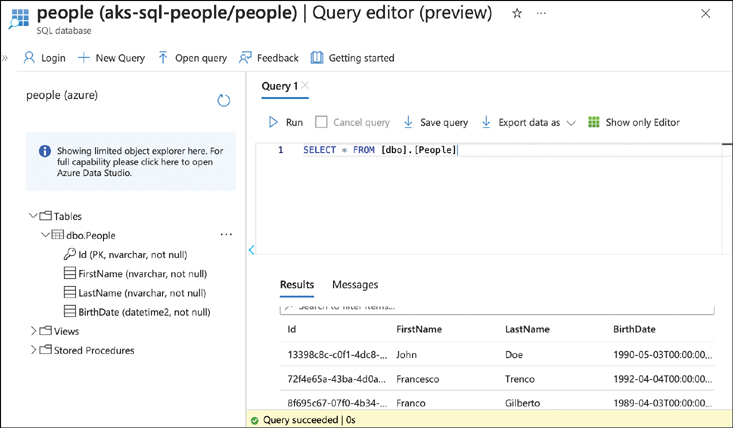733x428 pixels.
Task: Open the ellipsis menu in the title bar
Action: (x=542, y=14)
